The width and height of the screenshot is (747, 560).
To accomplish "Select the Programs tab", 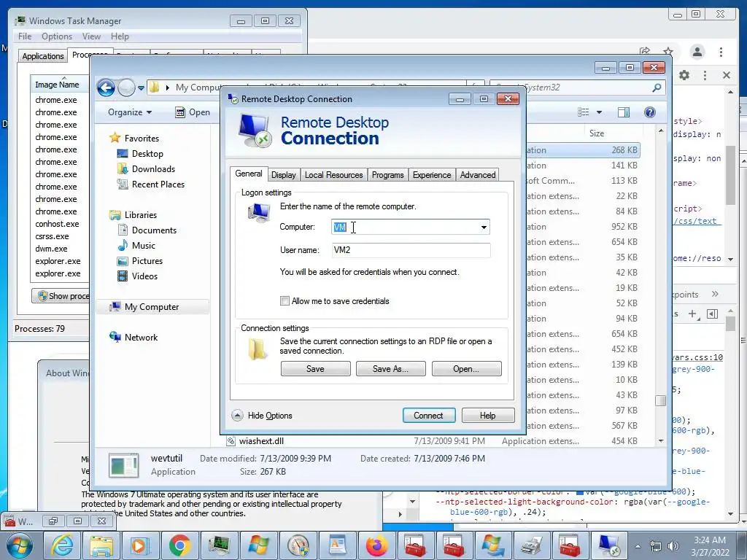I will (387, 175).
